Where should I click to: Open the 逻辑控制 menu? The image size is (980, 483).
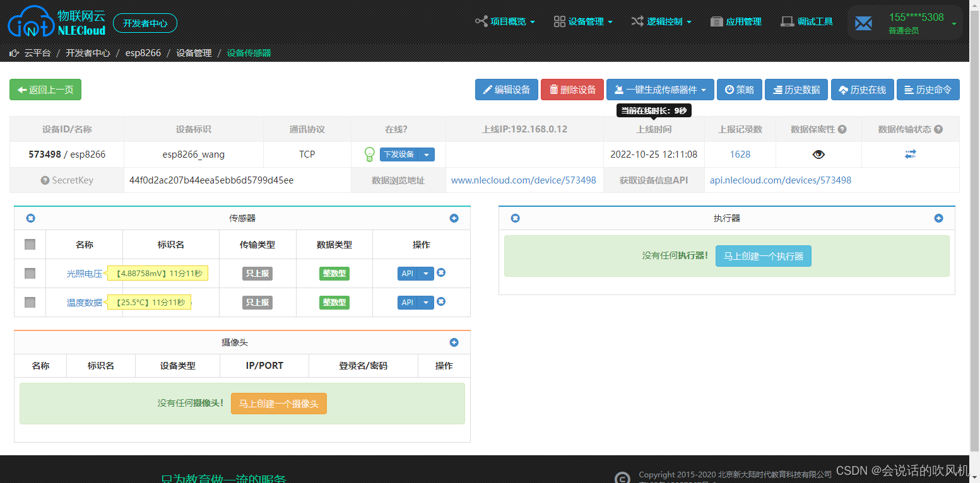click(662, 21)
